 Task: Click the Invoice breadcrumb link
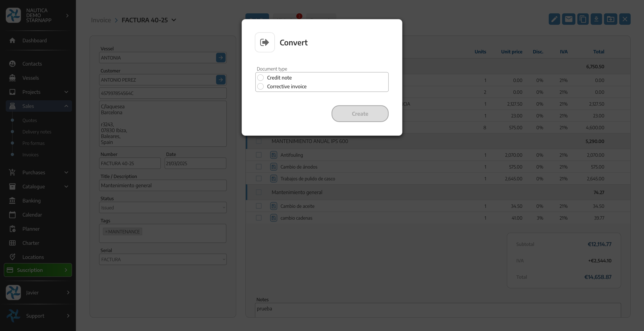[x=101, y=20]
